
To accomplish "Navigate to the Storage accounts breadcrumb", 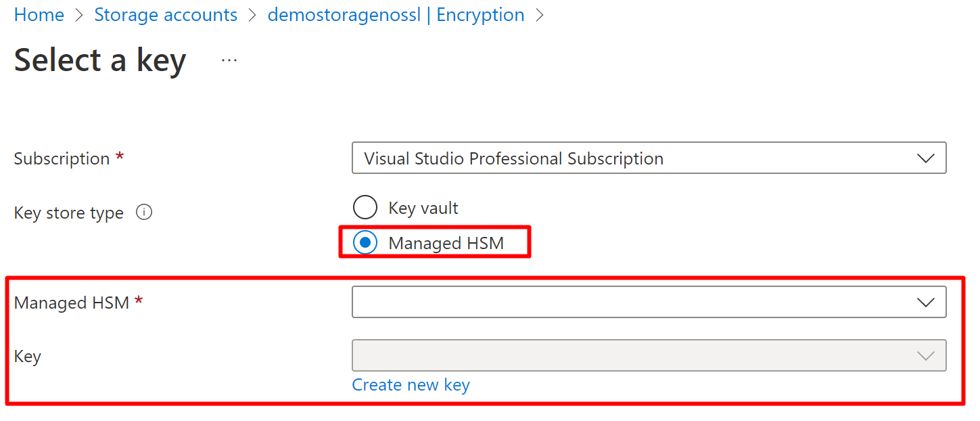I will 166,15.
